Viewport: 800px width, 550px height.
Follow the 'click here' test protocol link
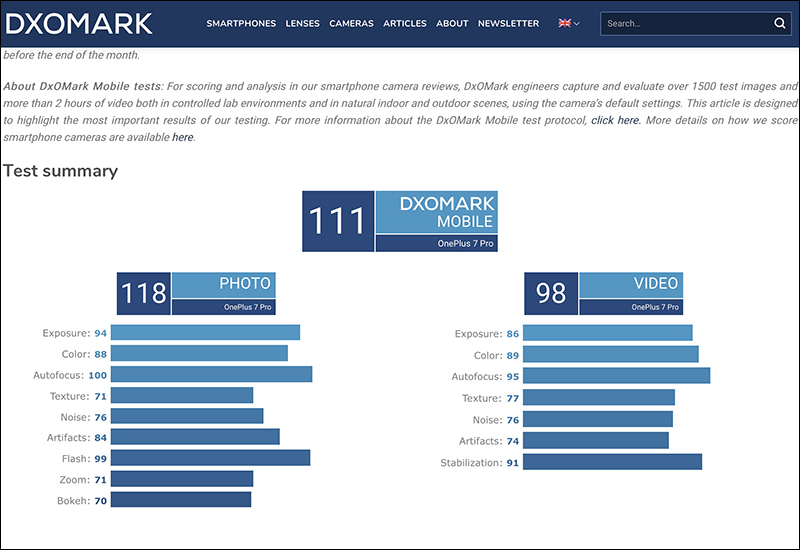pyautogui.click(x=615, y=120)
